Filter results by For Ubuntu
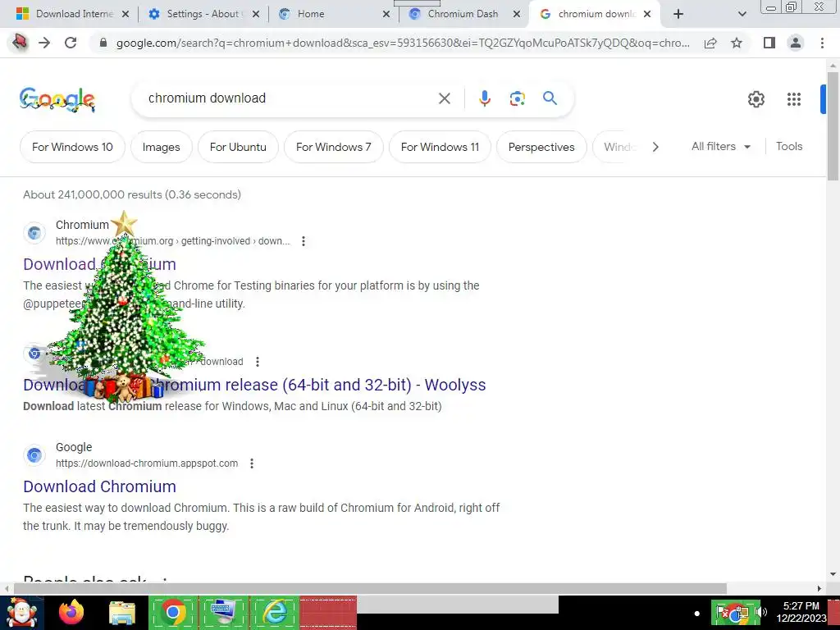Screen dimensions: 840x630 [238, 147]
